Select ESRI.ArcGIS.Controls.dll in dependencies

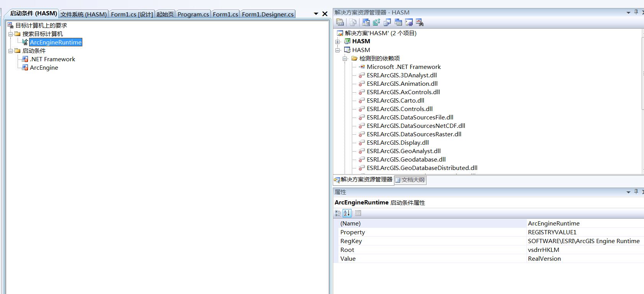pos(400,109)
